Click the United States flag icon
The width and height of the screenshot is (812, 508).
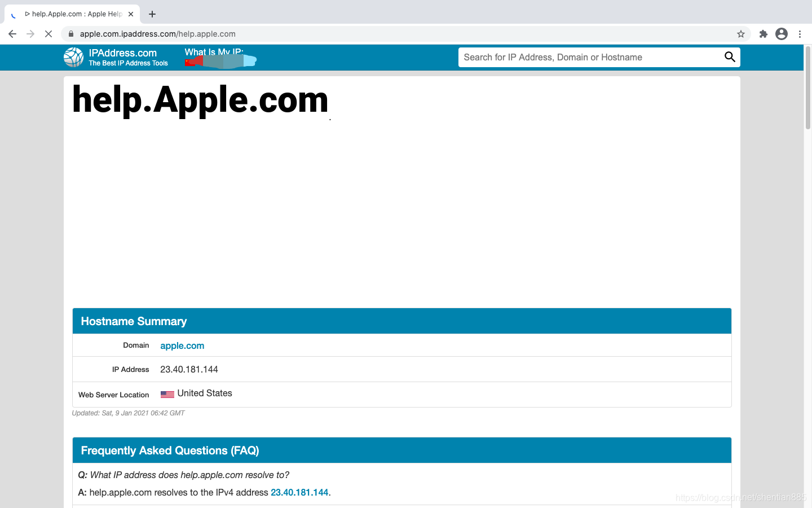[x=167, y=394]
